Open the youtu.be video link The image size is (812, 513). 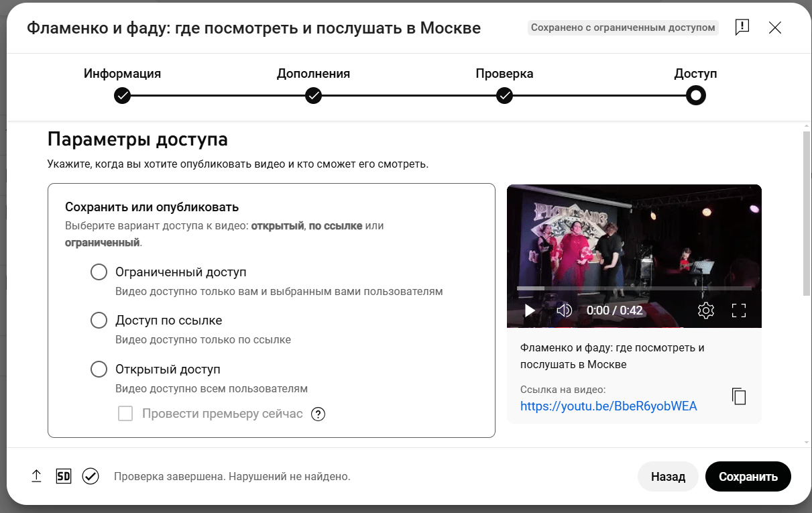(609, 406)
